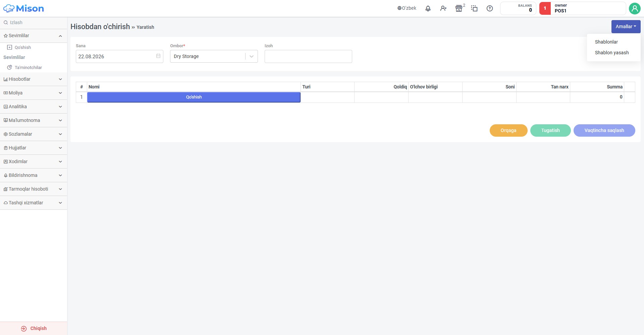Image resolution: width=644 pixels, height=335 pixels.
Task: Open the Amallar dropdown button
Action: point(626,26)
